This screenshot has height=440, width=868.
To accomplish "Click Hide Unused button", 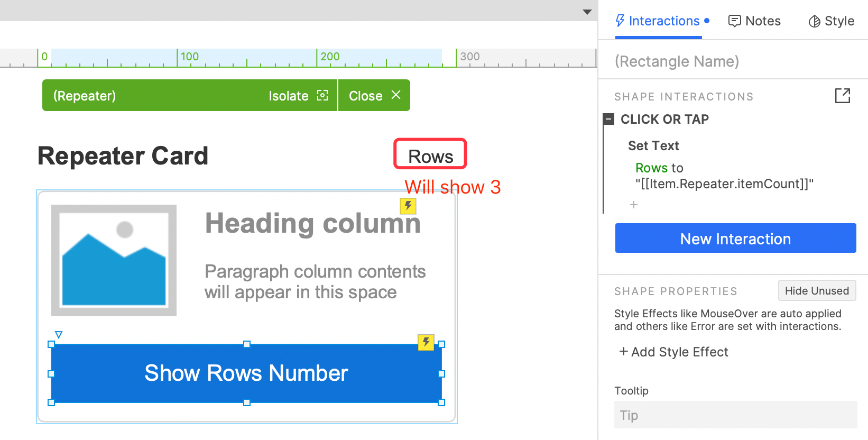I will click(817, 290).
